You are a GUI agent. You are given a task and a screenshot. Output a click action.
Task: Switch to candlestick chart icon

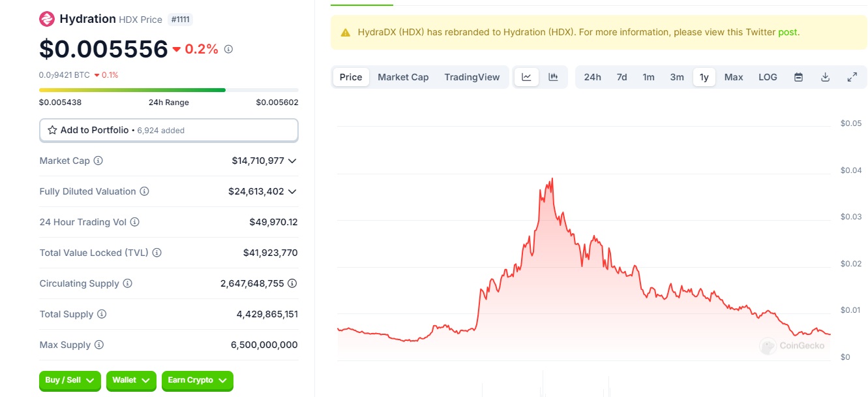pyautogui.click(x=554, y=77)
